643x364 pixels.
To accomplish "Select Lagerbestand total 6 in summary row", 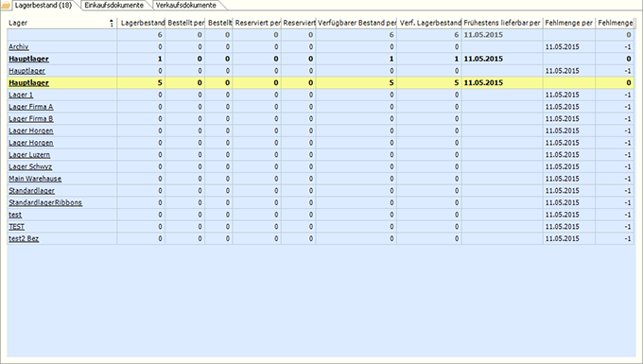I will point(160,35).
